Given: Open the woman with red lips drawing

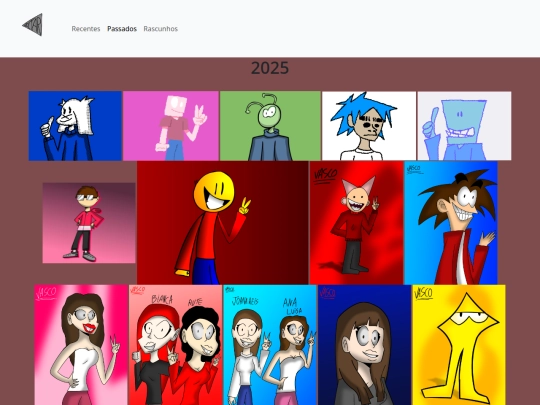Looking at the screenshot, I should (81, 345).
